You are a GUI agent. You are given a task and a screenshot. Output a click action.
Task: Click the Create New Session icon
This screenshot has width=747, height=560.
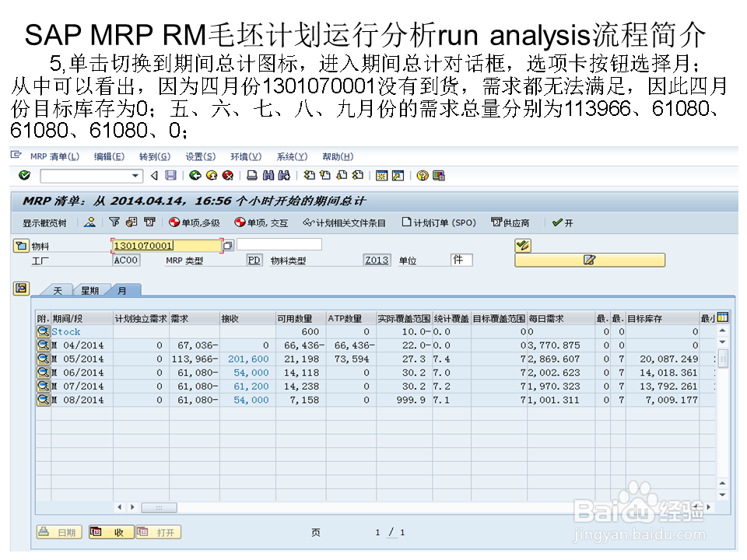pos(381,176)
